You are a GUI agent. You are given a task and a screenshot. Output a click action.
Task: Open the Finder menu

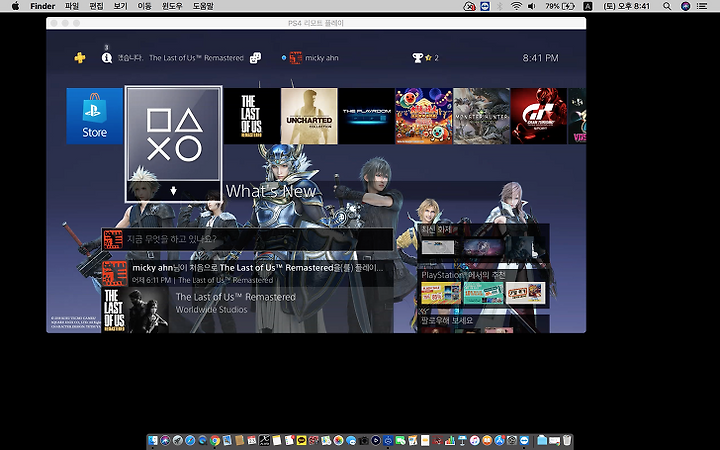point(42,6)
